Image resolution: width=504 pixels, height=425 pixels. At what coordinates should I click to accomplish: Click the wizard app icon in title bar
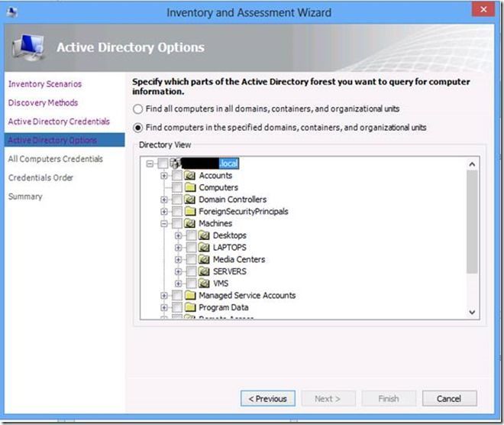12,12
